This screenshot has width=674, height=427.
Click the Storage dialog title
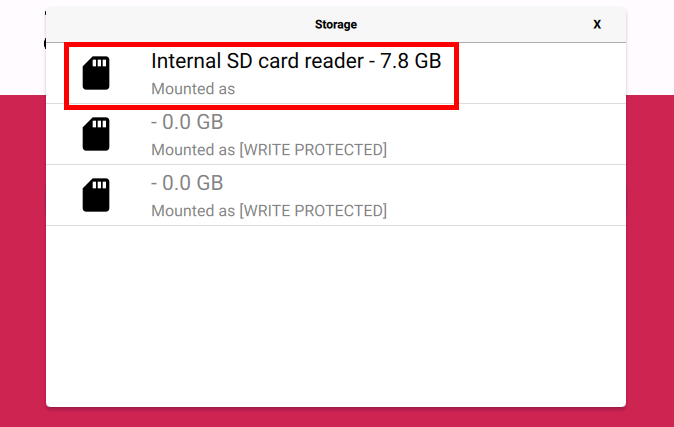pos(336,25)
